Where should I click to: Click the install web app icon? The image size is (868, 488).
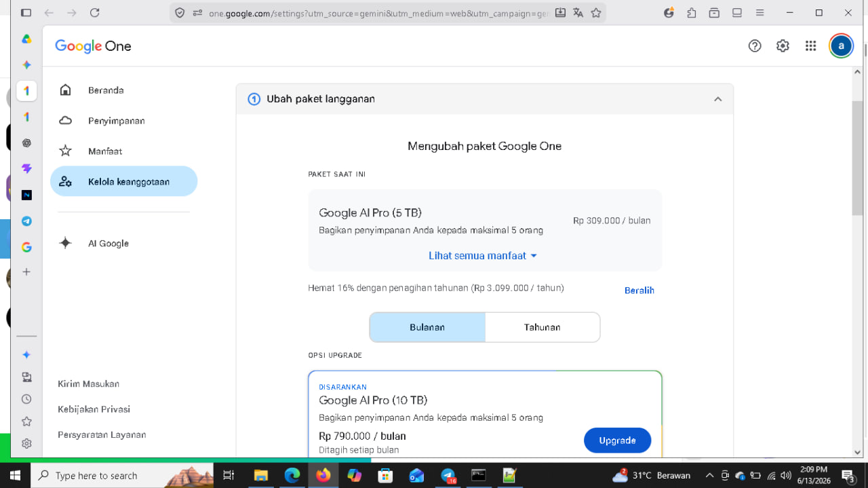point(560,13)
